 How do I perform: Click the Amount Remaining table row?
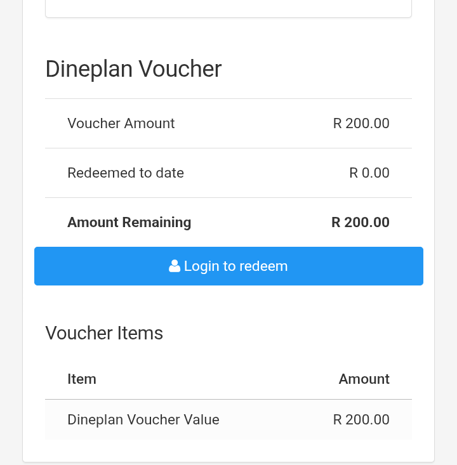pos(229,222)
